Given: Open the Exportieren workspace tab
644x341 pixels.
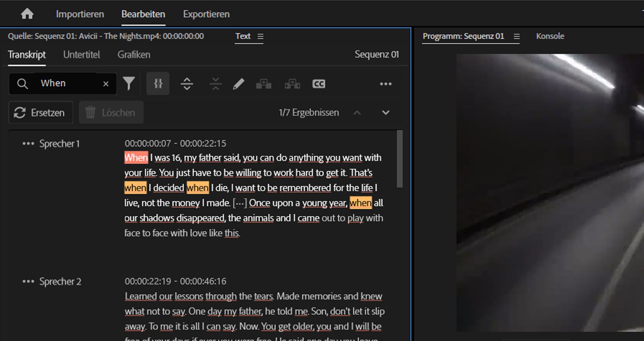Looking at the screenshot, I should [x=206, y=14].
